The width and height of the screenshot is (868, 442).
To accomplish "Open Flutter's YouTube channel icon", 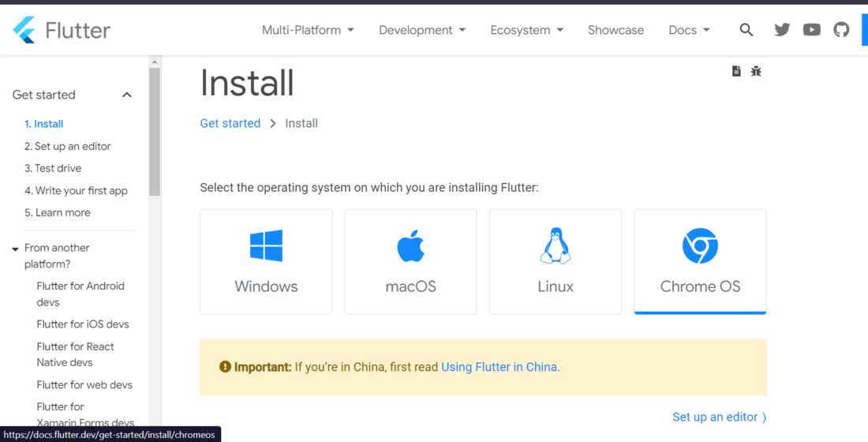I will [x=812, y=30].
